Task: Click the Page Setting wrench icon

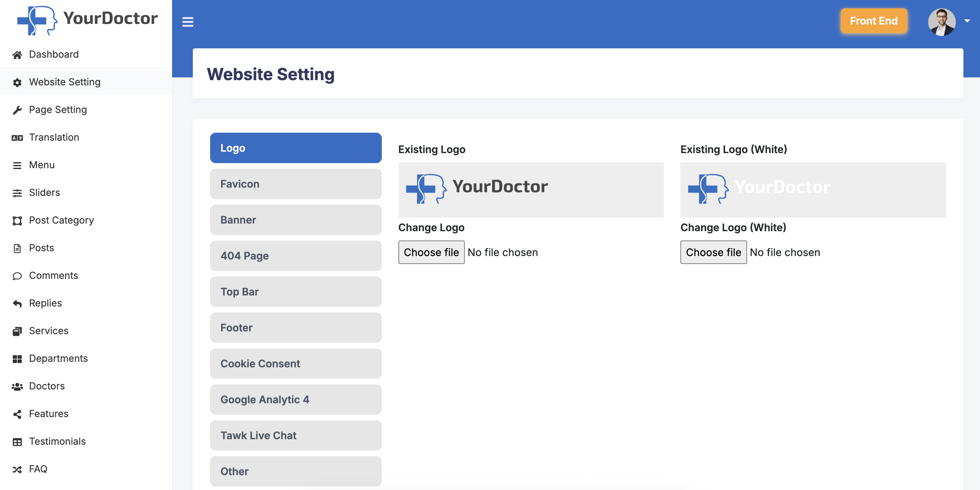Action: coord(17,110)
